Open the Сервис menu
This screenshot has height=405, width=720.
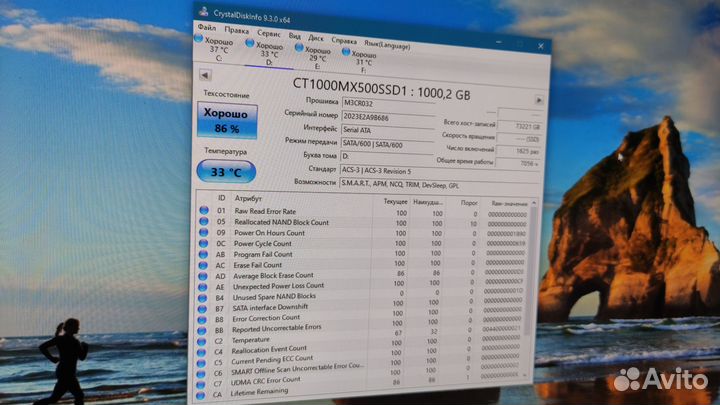click(269, 34)
